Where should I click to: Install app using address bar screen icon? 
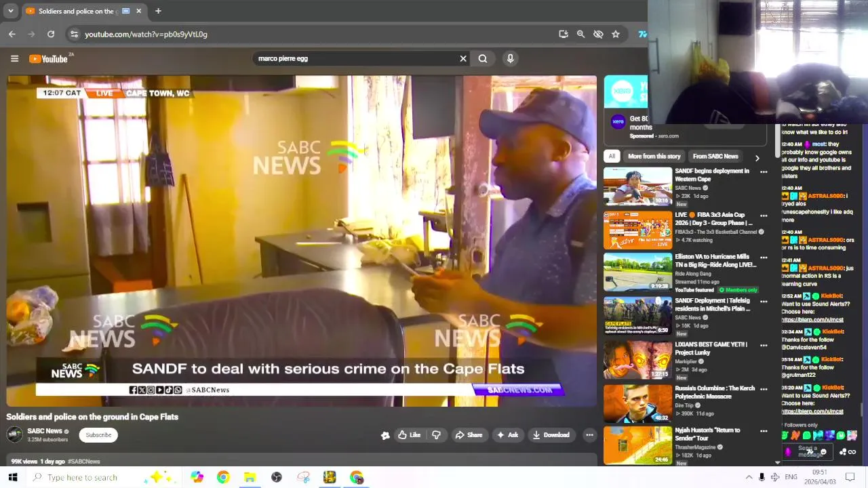click(564, 34)
